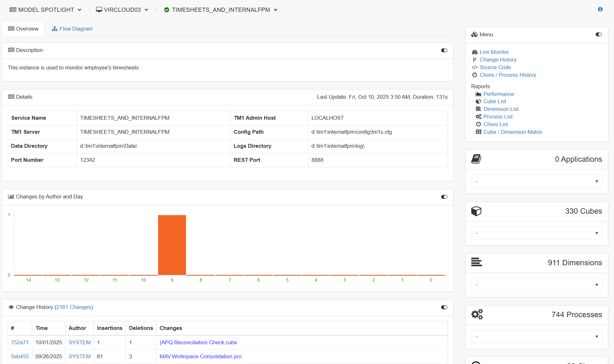Click the orange bar for day 9
The image size is (614, 364).
(172, 245)
